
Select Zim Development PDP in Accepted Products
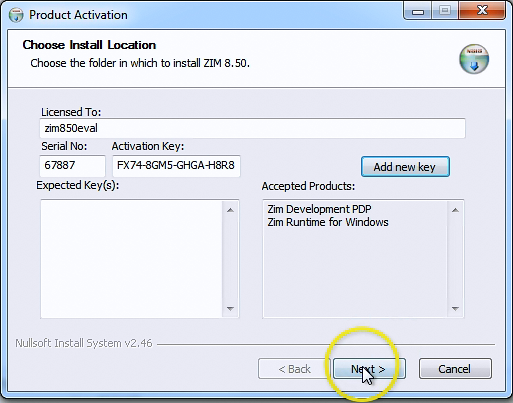coord(319,209)
